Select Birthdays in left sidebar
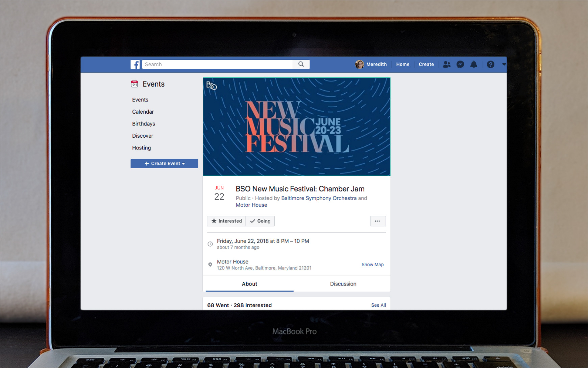Screen dimensions: 588x368 (144, 124)
